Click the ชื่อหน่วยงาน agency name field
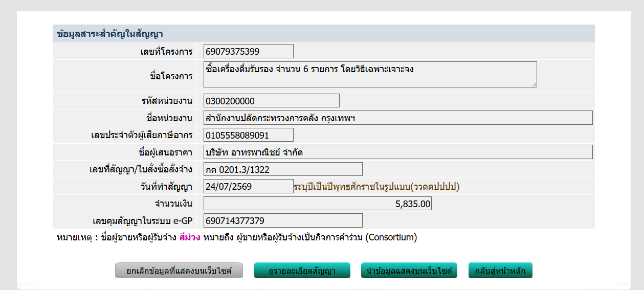The image size is (644, 290). point(398,118)
